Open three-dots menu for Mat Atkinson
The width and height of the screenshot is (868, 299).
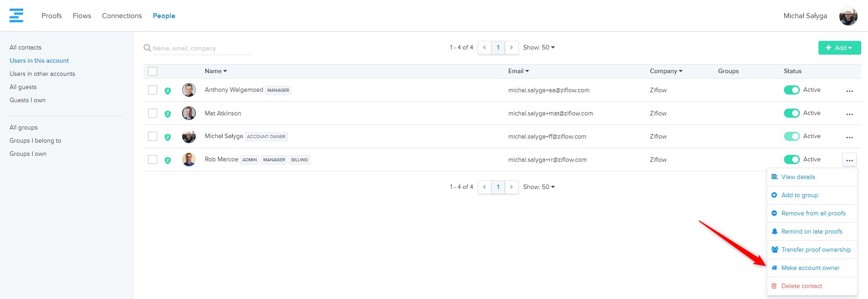click(849, 114)
